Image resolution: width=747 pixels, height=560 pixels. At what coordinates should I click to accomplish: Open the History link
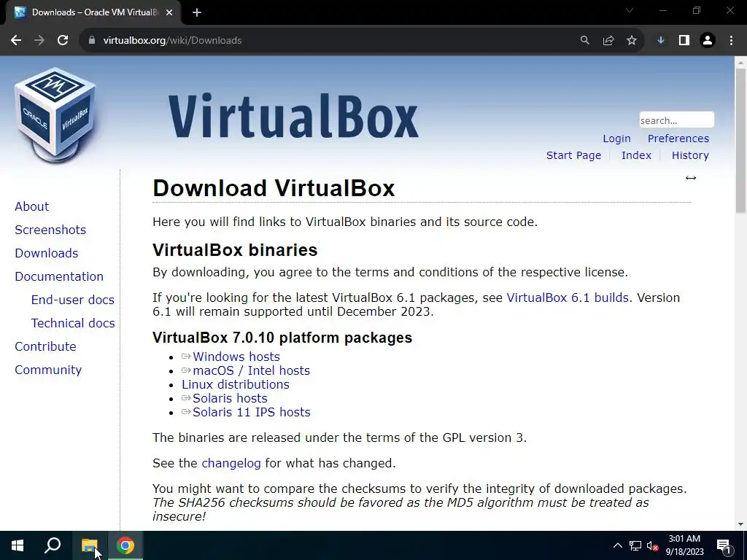click(x=690, y=155)
